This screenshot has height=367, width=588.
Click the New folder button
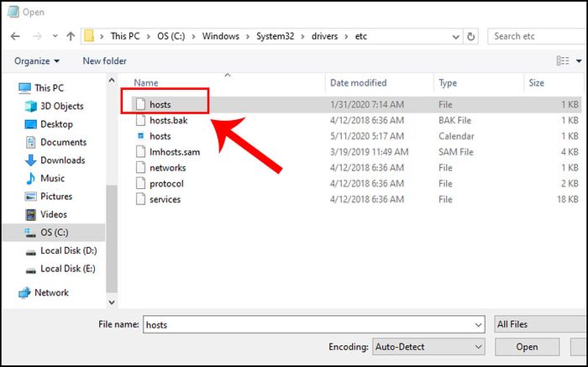pos(104,61)
